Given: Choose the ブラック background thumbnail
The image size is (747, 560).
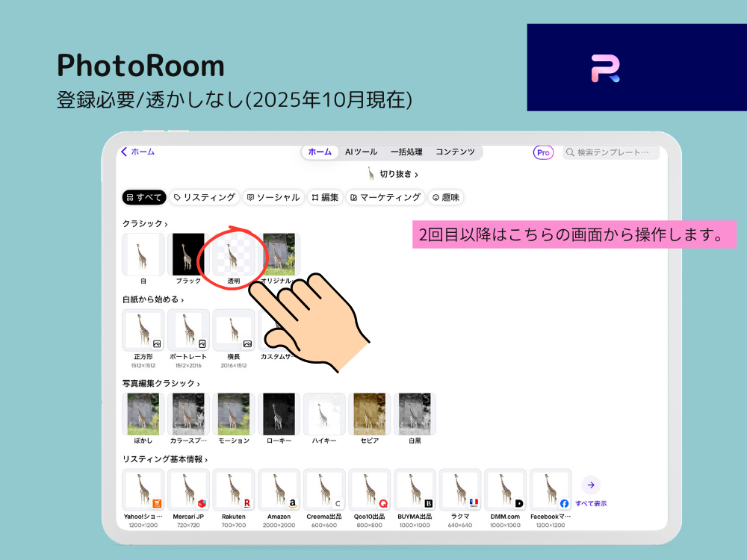Looking at the screenshot, I should pyautogui.click(x=188, y=255).
